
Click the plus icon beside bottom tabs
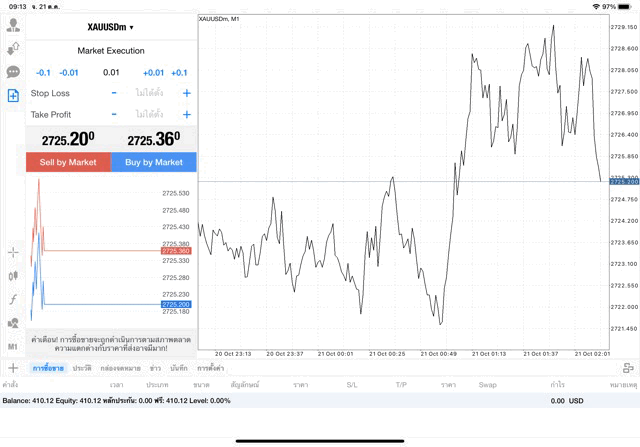pos(13,368)
